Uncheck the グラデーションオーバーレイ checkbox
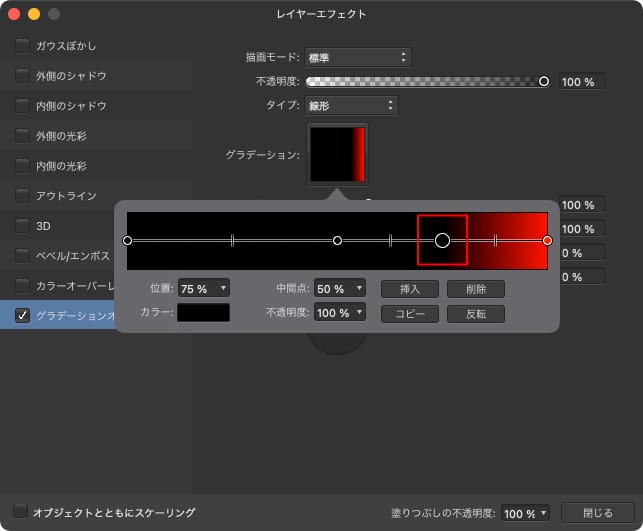 tap(22, 316)
